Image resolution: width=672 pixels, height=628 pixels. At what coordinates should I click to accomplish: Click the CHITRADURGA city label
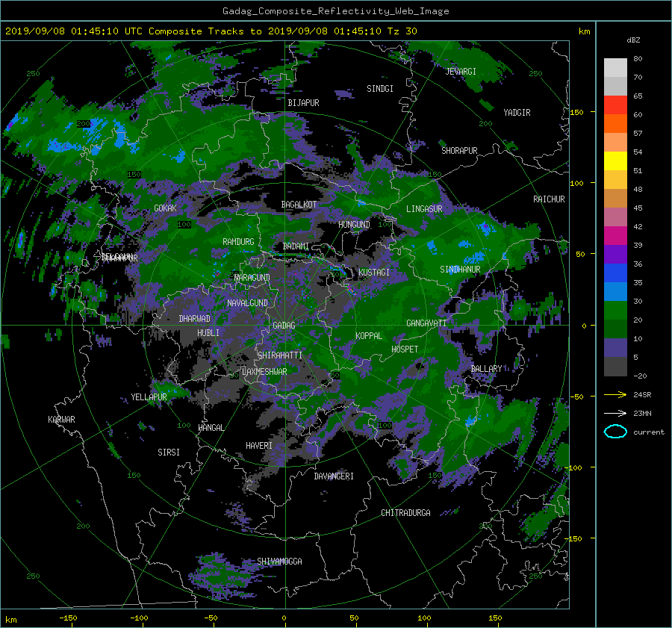click(405, 513)
